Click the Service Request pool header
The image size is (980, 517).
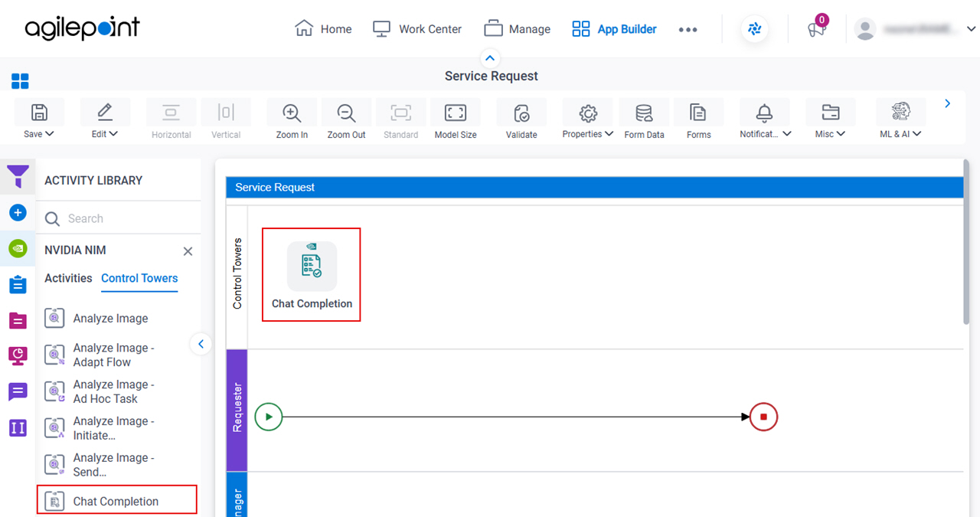pyautogui.click(x=595, y=187)
